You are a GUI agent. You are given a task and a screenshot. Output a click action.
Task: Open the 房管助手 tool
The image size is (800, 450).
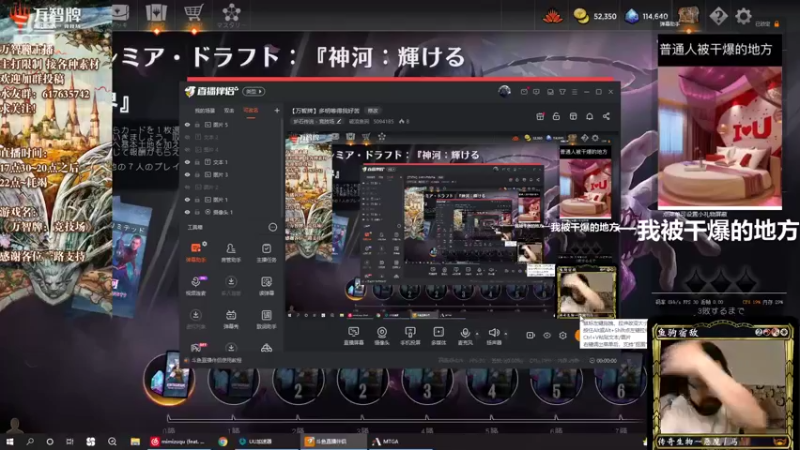tap(231, 252)
